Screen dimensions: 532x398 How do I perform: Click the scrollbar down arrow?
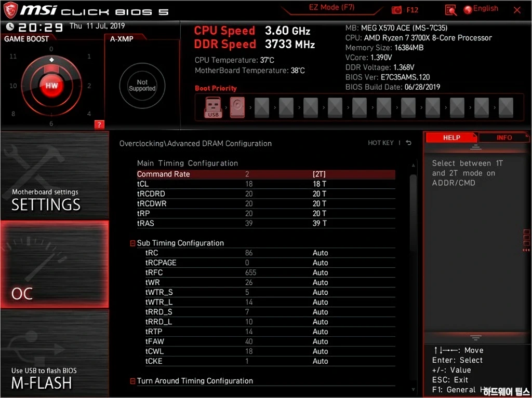click(413, 390)
